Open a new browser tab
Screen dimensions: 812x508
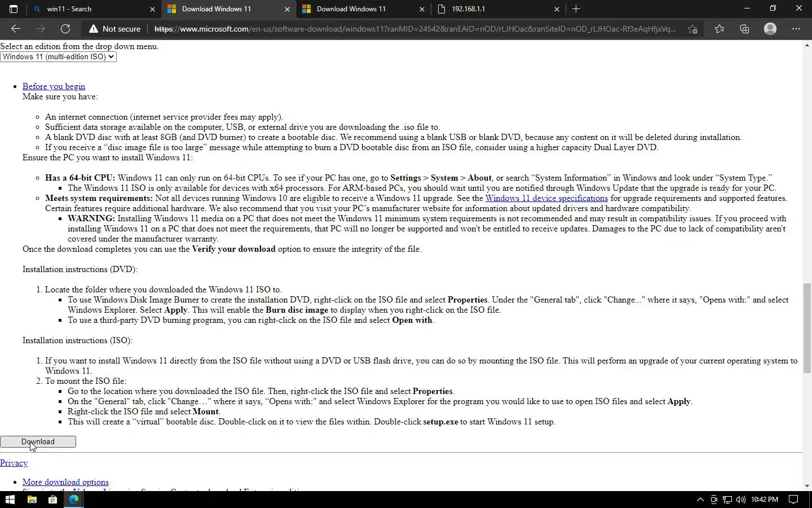point(576,9)
